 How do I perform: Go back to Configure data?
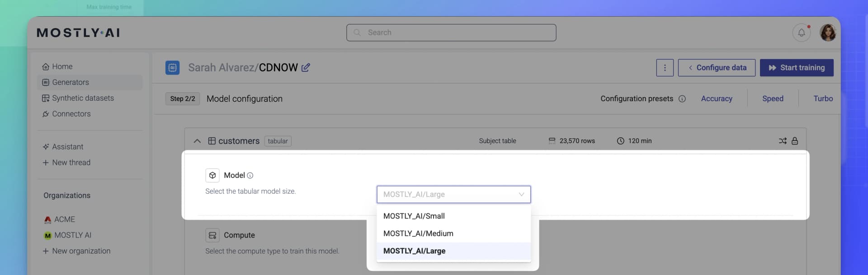pos(717,68)
